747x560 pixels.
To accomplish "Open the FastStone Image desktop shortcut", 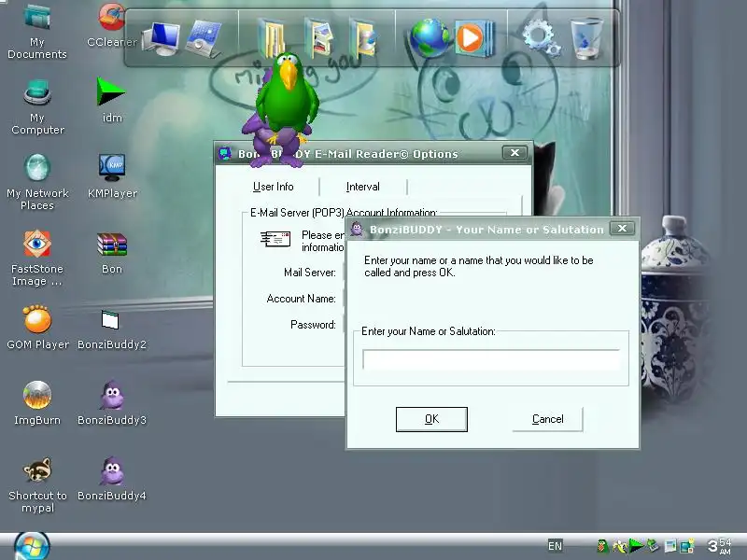I will 37,259.
